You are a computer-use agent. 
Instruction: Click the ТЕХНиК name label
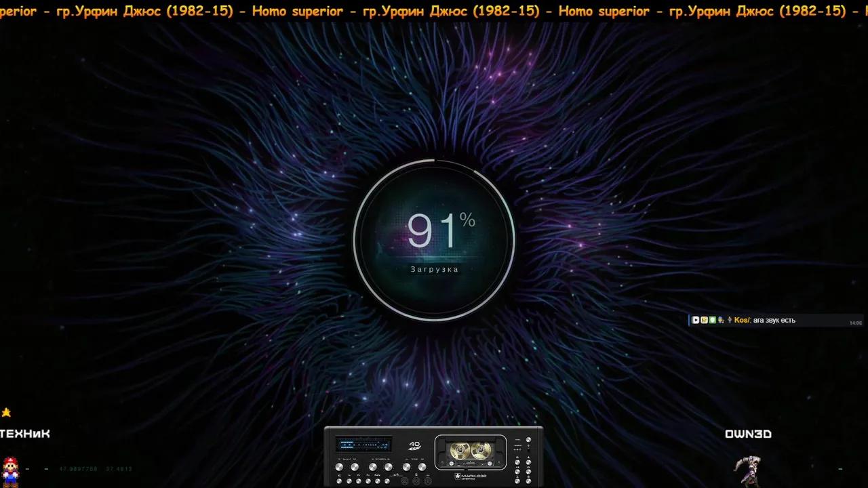click(25, 434)
